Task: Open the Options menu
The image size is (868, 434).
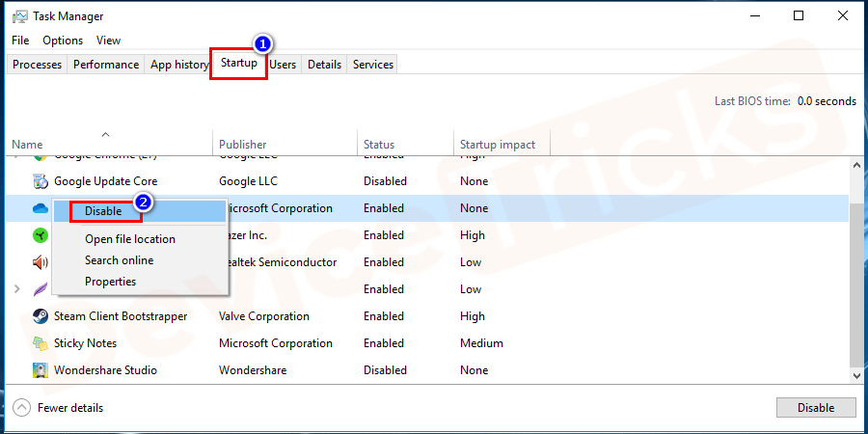Action: [63, 41]
